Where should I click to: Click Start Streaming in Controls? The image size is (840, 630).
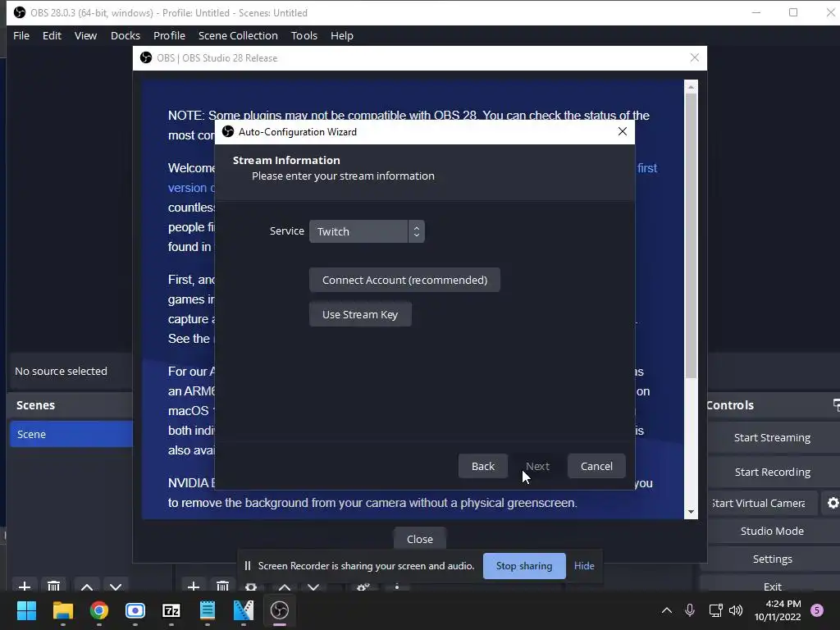tap(772, 438)
